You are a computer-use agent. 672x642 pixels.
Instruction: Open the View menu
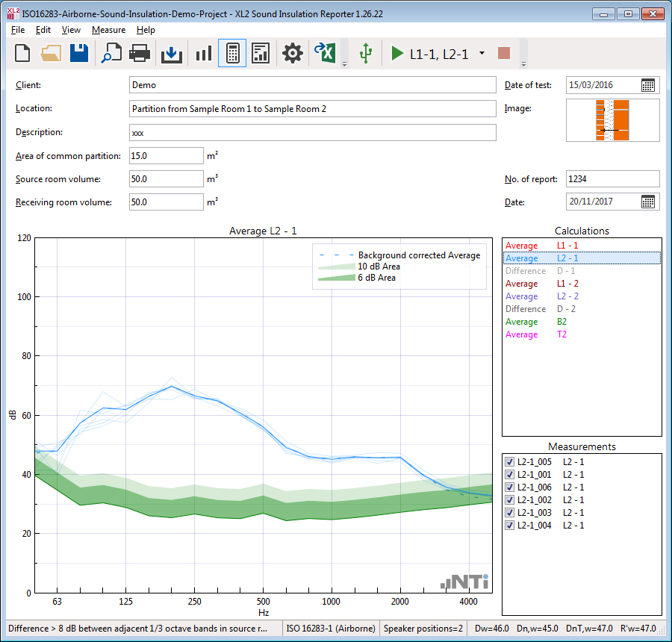(71, 30)
